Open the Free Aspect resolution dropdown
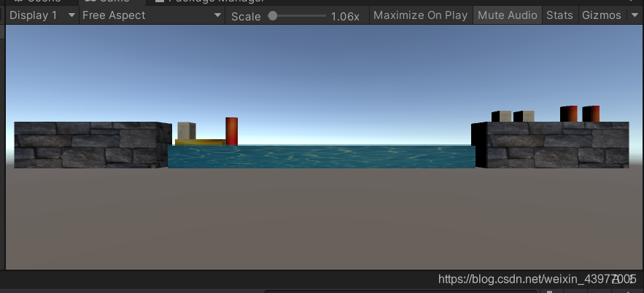This screenshot has width=644, height=293. pos(152,15)
